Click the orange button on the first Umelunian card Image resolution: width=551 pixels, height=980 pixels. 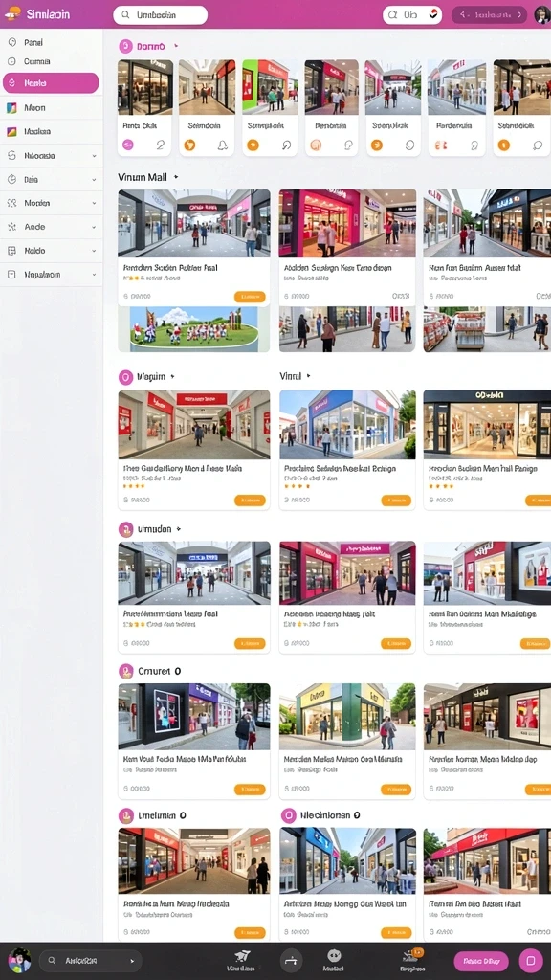(x=250, y=933)
